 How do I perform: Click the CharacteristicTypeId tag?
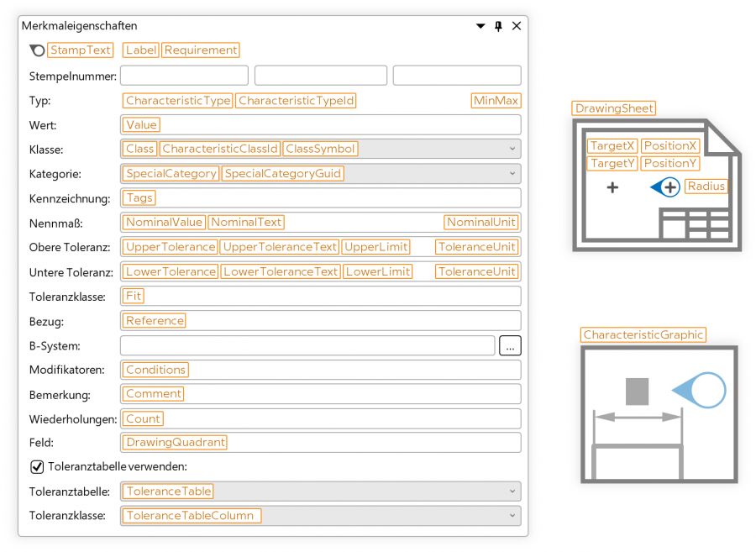coord(296,101)
